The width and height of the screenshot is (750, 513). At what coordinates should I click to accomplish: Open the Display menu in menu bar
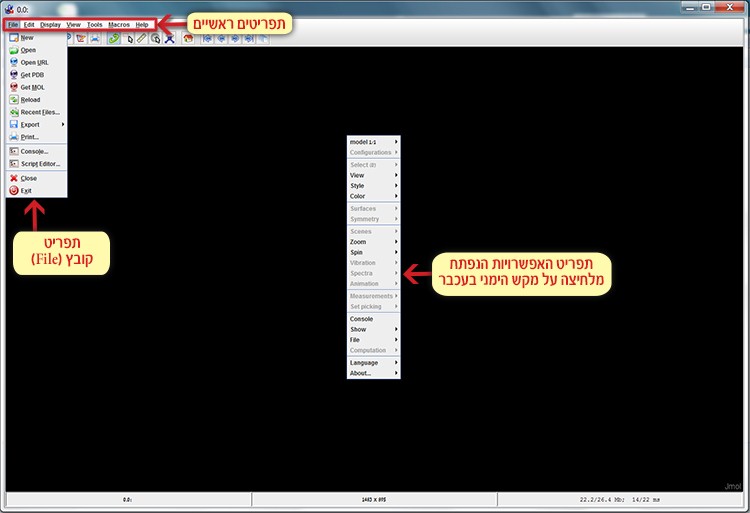coord(50,24)
